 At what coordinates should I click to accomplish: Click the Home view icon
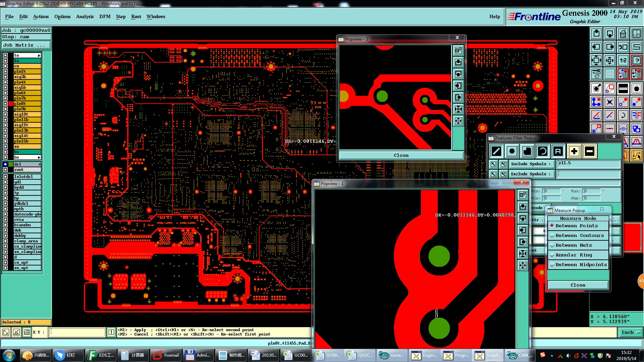[x=623, y=34]
